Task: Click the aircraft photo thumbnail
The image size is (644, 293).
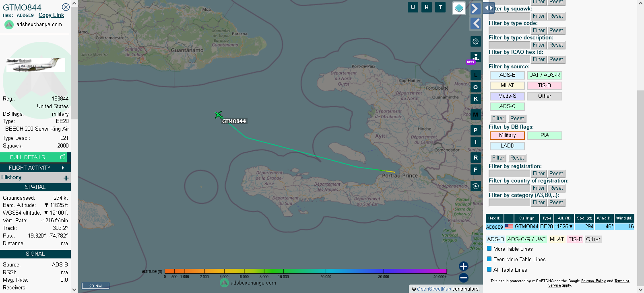Action: pos(35,65)
